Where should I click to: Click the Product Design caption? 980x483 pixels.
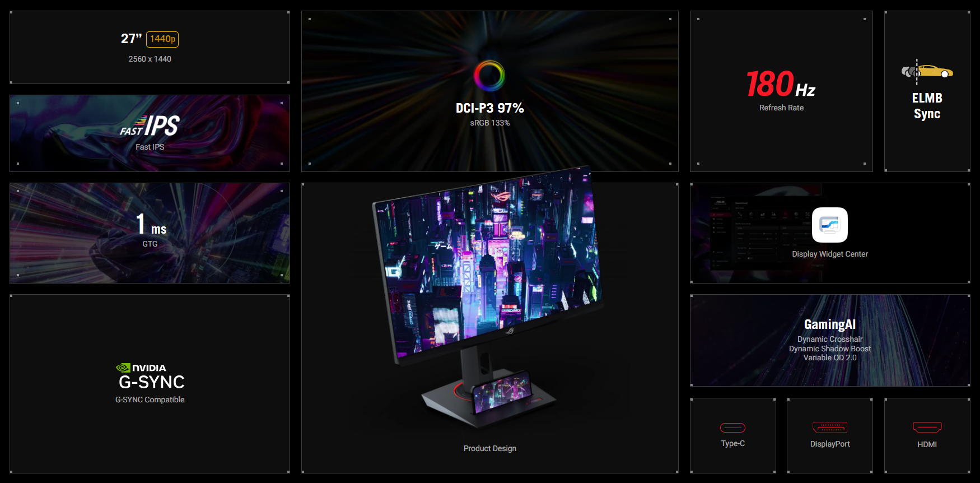489,448
